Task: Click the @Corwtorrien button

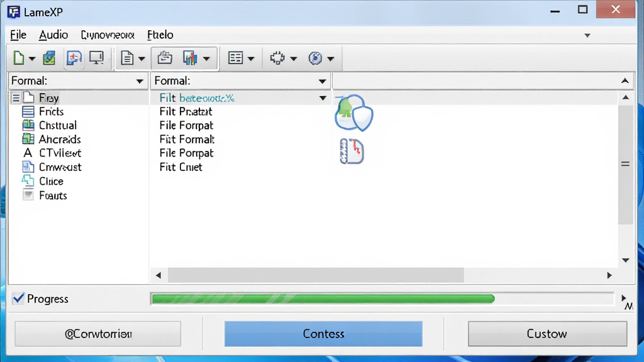Action: pyautogui.click(x=97, y=334)
